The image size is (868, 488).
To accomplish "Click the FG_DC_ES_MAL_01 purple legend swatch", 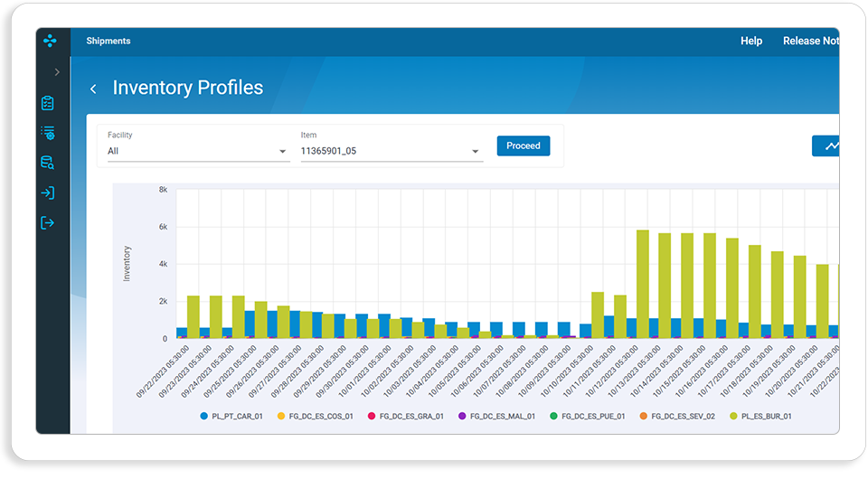I will 462,416.
